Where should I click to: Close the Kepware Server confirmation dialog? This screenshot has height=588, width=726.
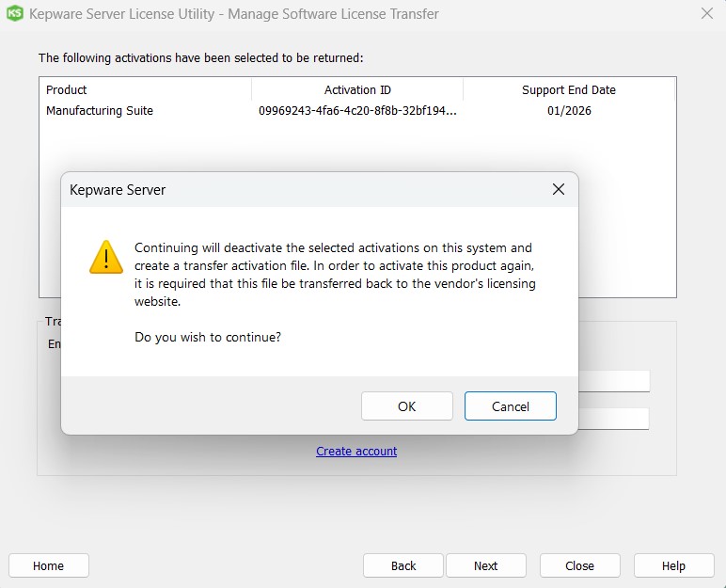558,189
